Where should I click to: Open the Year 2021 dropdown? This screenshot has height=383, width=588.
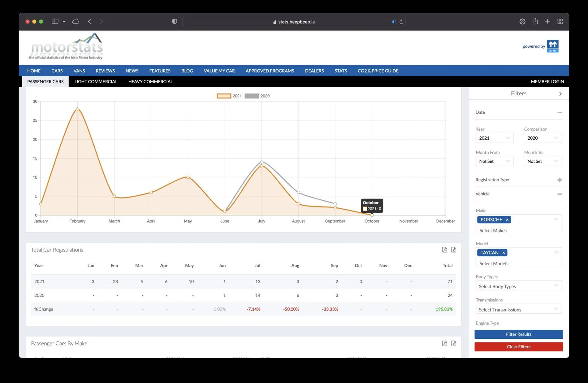(x=494, y=138)
